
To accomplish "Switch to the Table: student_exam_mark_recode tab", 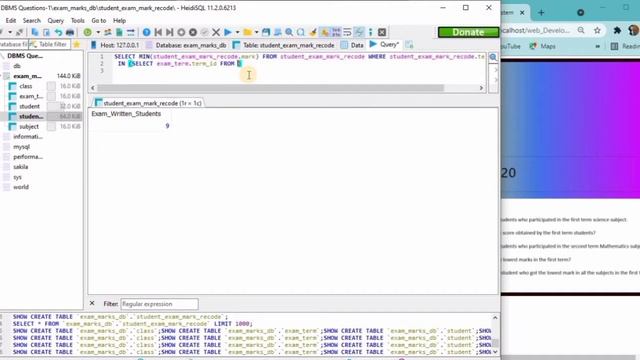I will coord(283,45).
